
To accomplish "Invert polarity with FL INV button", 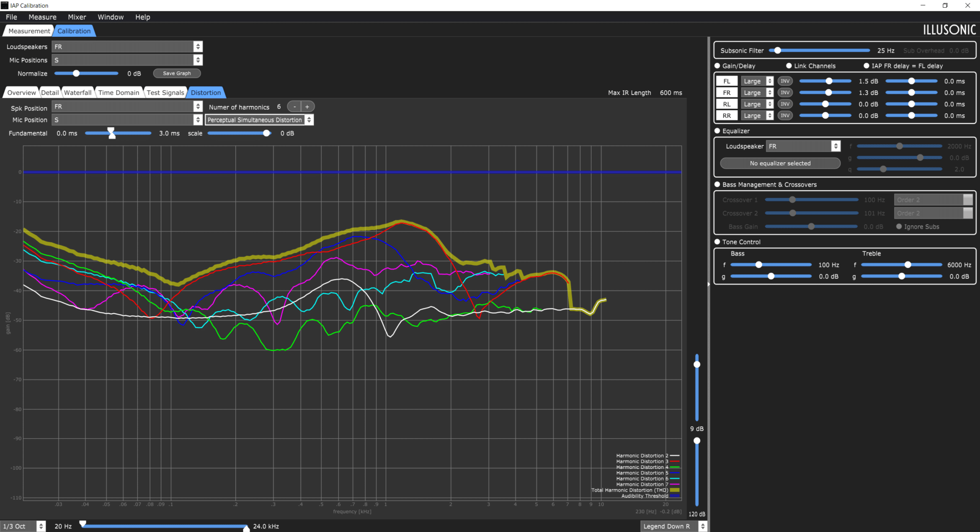I will click(785, 81).
